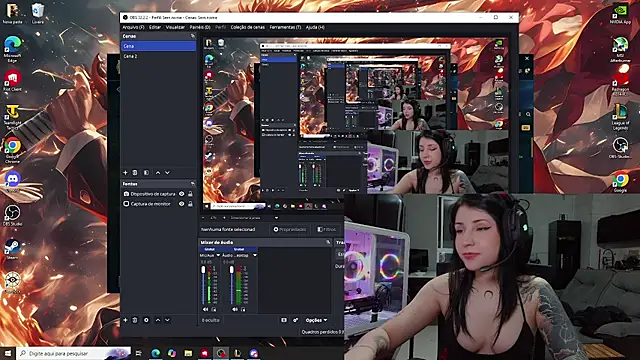Toggle monitoring icon under Áudio desktop channel
This screenshot has height=360, width=640.
tap(243, 309)
